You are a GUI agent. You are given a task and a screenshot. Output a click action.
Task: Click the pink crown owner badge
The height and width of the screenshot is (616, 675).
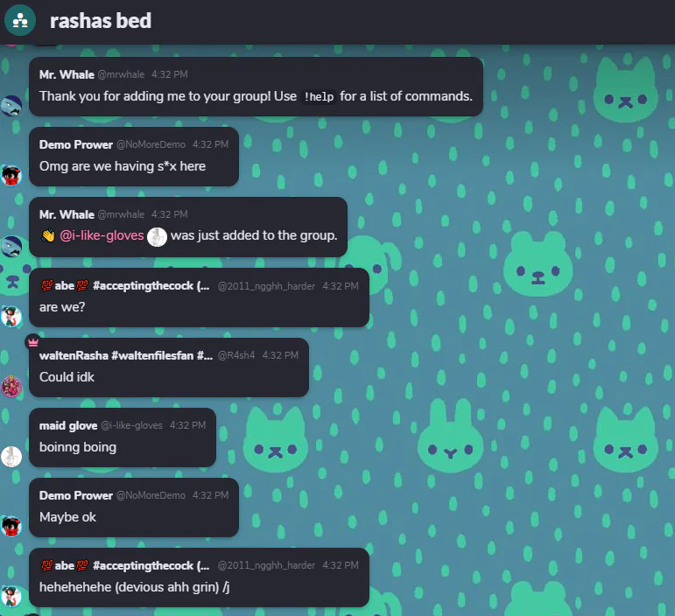(33, 342)
